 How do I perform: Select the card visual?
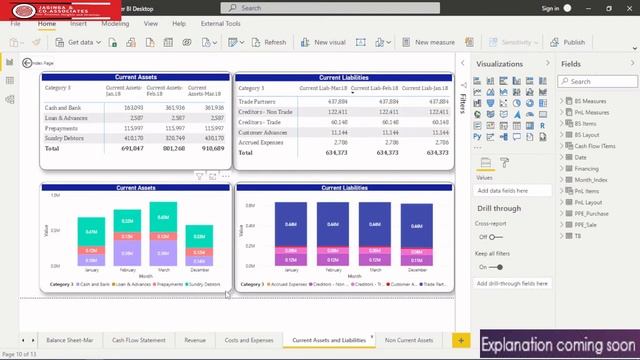tap(543, 115)
